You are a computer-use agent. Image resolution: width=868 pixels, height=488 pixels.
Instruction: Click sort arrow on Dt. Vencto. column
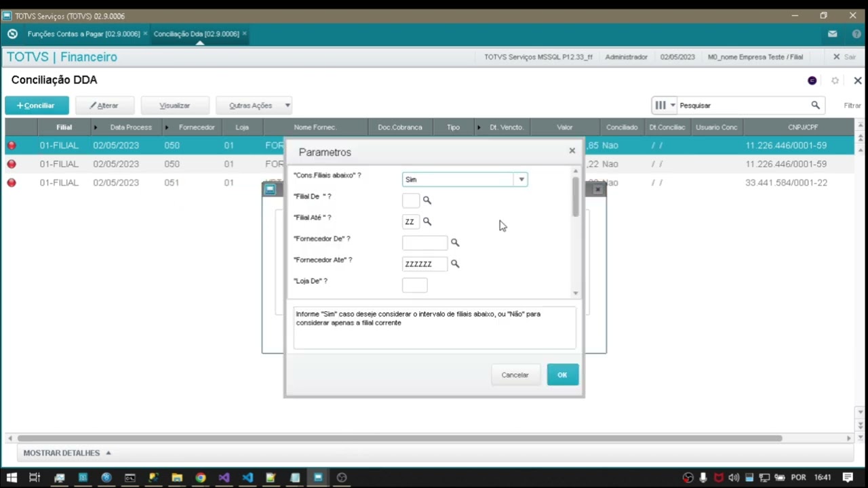click(x=479, y=127)
